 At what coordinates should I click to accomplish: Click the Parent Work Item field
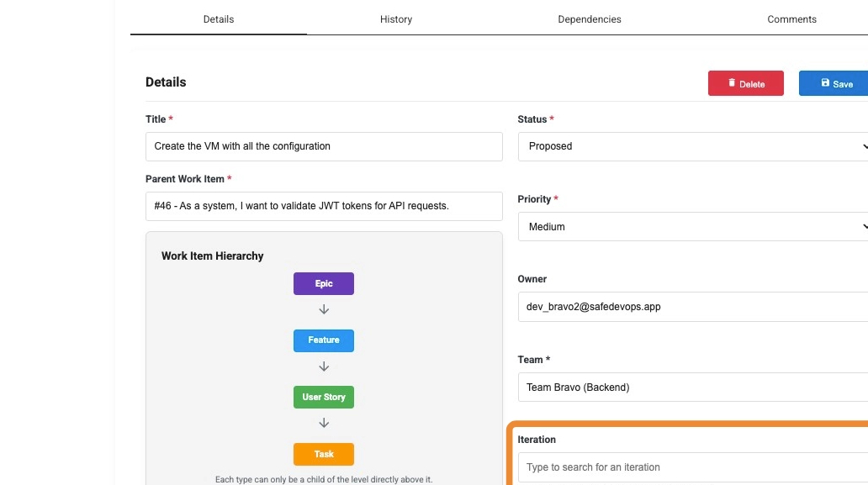click(x=324, y=206)
